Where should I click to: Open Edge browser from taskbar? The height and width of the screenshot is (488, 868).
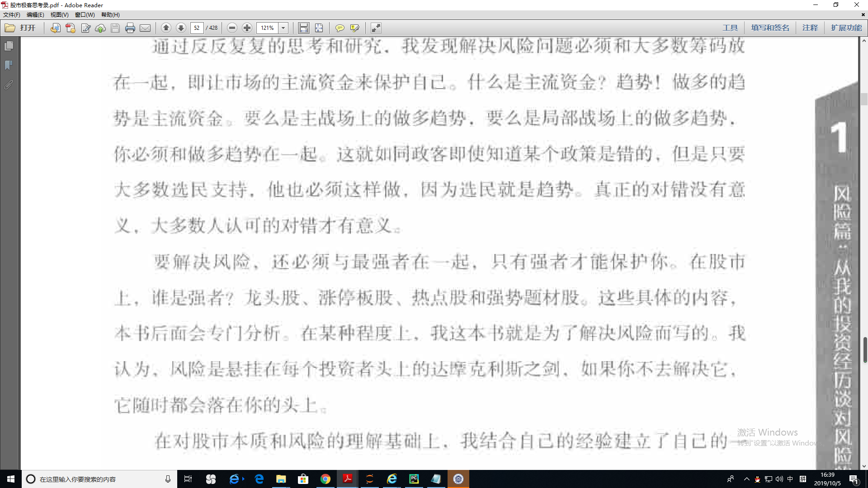pyautogui.click(x=259, y=479)
